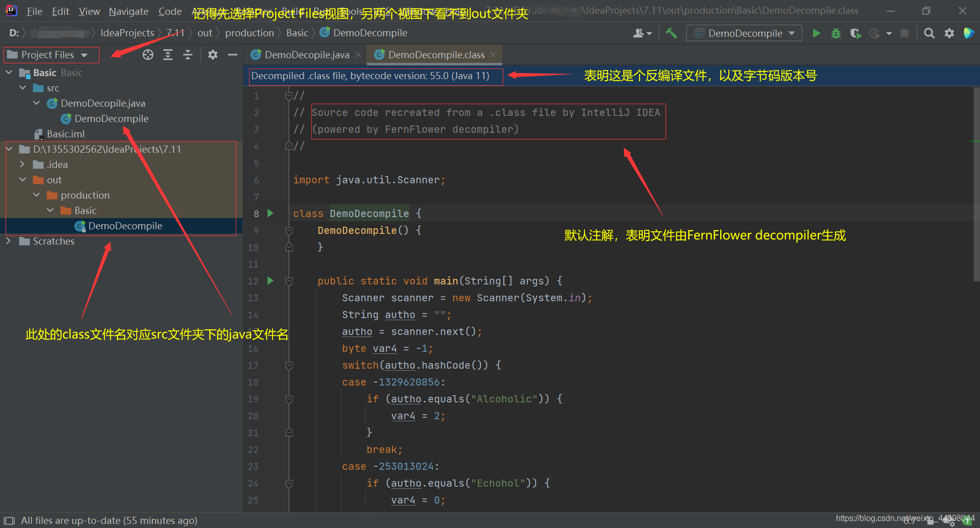Open Search Everywhere magnifier icon
The width and height of the screenshot is (980, 528).
coord(929,33)
